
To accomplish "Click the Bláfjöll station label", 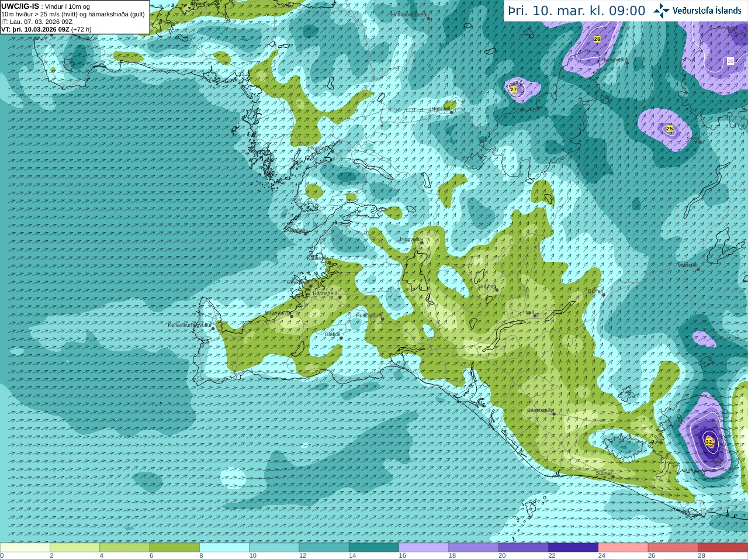I will [333, 335].
